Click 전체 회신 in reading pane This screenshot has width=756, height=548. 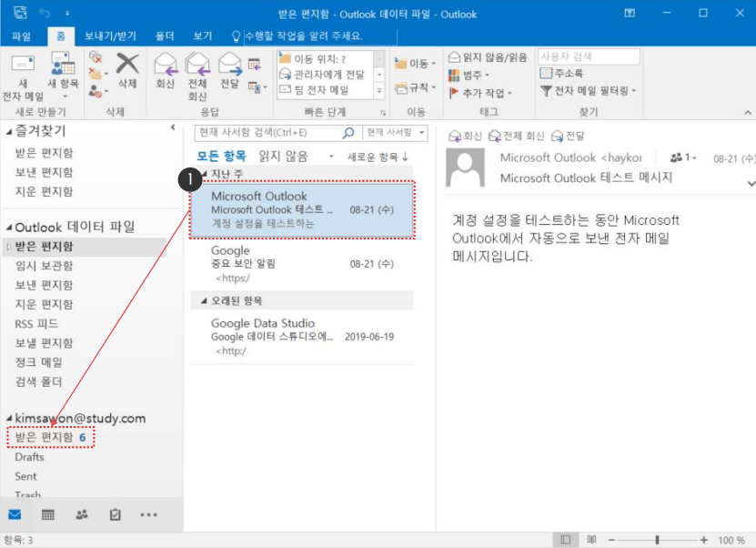pyautogui.click(x=516, y=136)
